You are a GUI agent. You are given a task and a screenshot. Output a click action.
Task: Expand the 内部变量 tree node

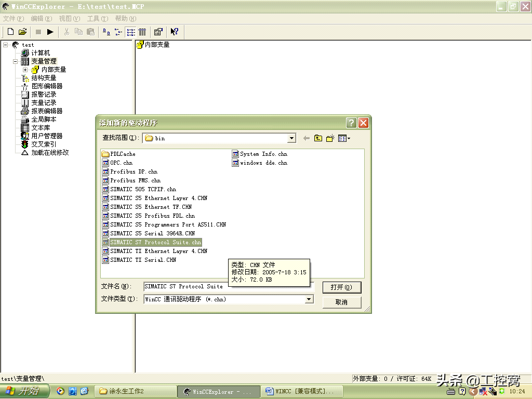pos(25,70)
